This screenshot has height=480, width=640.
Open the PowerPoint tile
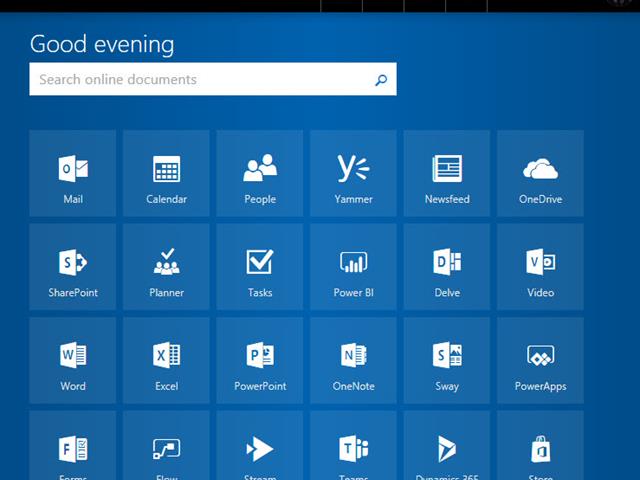pyautogui.click(x=260, y=360)
